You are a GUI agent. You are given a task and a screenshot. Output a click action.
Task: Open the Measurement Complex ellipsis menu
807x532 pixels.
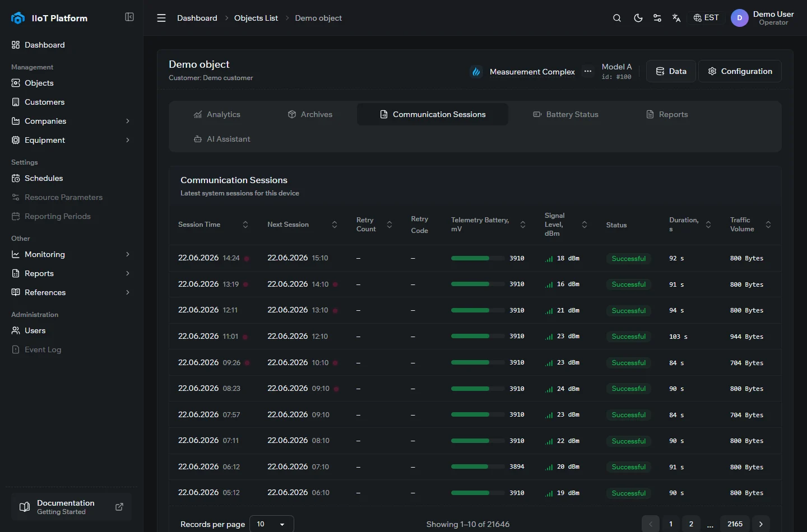coord(587,71)
